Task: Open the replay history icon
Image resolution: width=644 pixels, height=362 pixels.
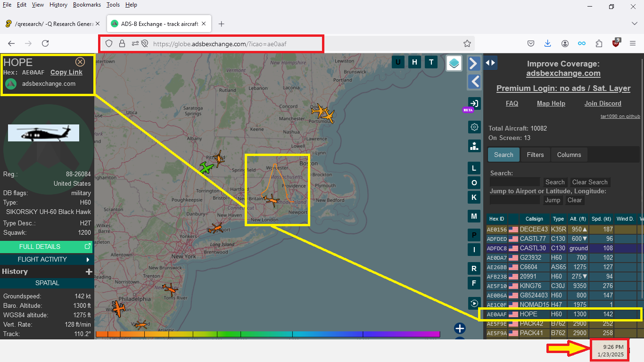Action: (x=474, y=304)
